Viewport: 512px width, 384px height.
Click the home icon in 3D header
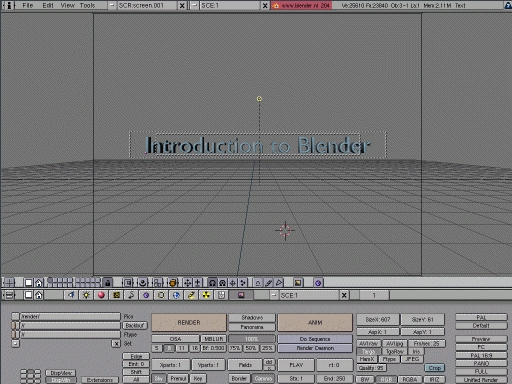[39, 283]
